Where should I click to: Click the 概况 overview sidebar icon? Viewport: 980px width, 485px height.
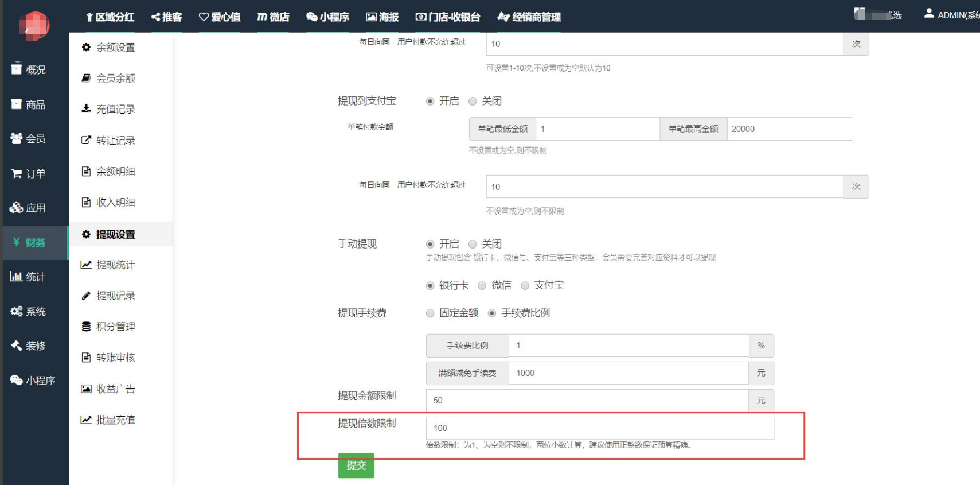(x=16, y=69)
